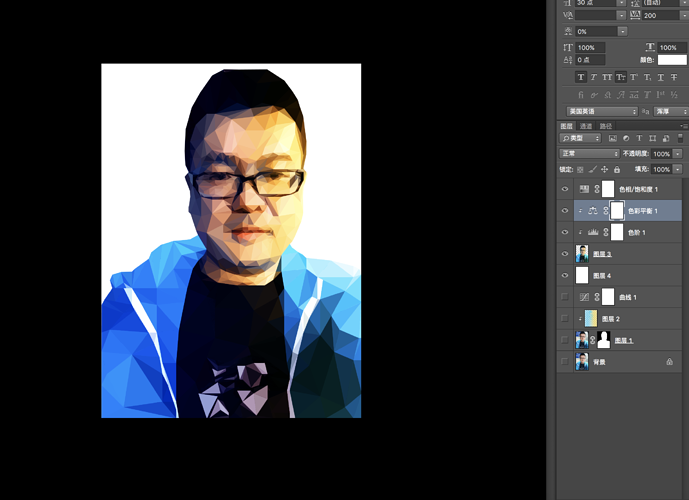Click the Hue/Saturation adjustment icon on 色相/饱和度 1
This screenshot has width=689, height=500.
click(584, 189)
